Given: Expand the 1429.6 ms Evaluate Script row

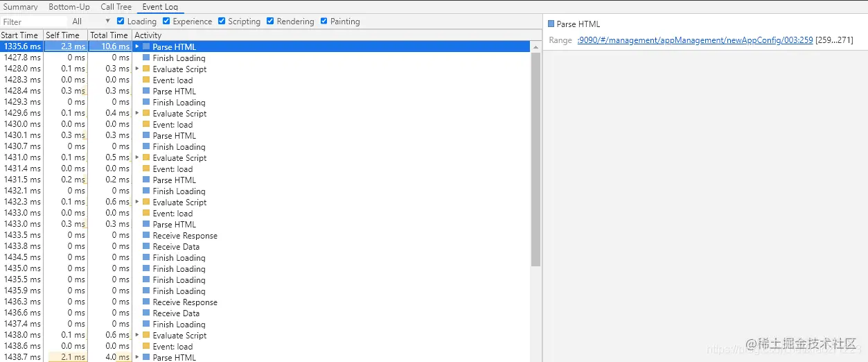Looking at the screenshot, I should (x=137, y=113).
